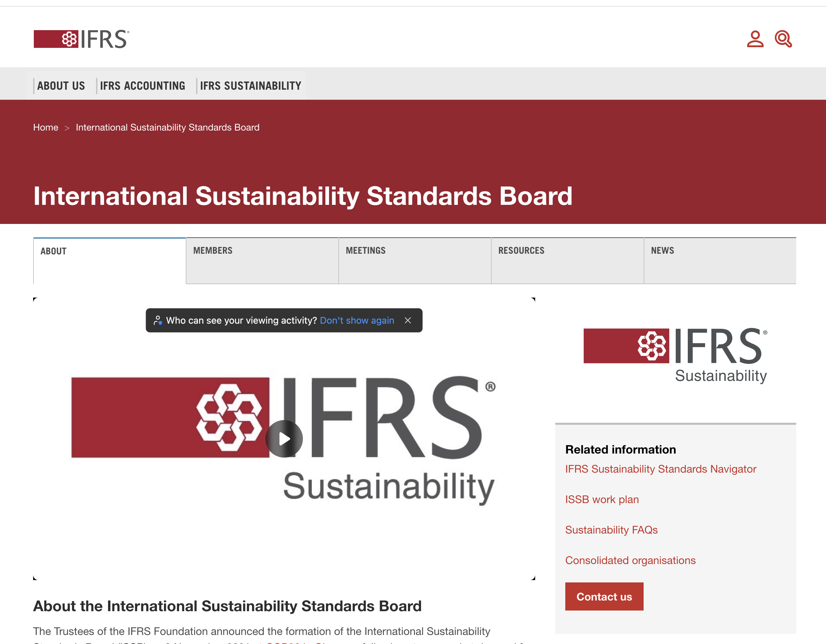The height and width of the screenshot is (644, 826).
Task: Click the About the International Sustainability Standards Board heading
Action: [x=227, y=606]
